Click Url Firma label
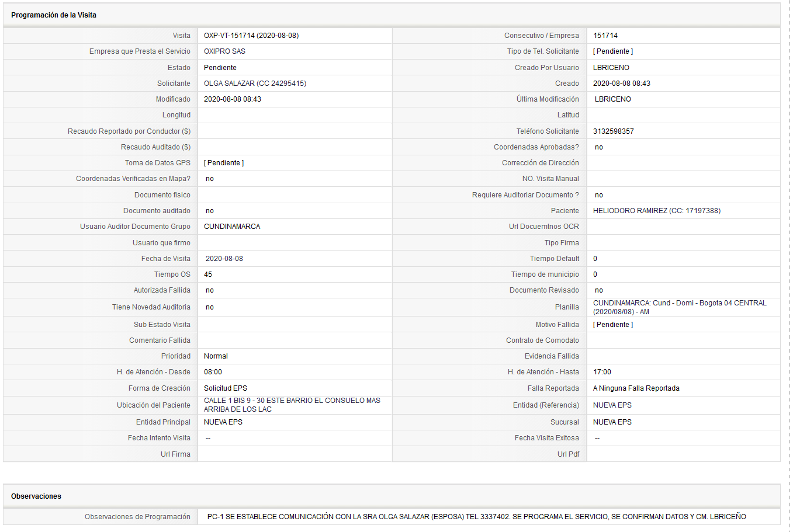 coord(175,454)
